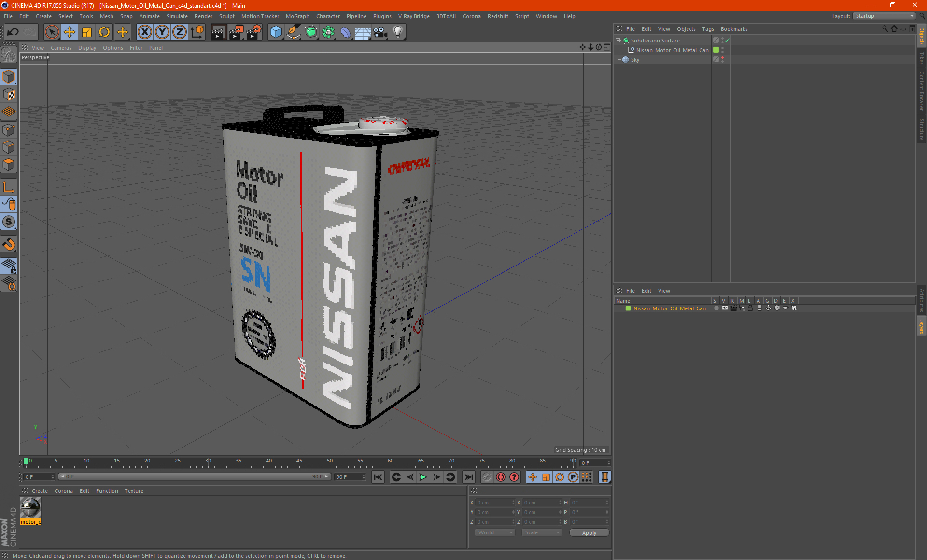Viewport: 927px width, 560px height.
Task: Toggle Sky object visibility dots
Action: 722,60
